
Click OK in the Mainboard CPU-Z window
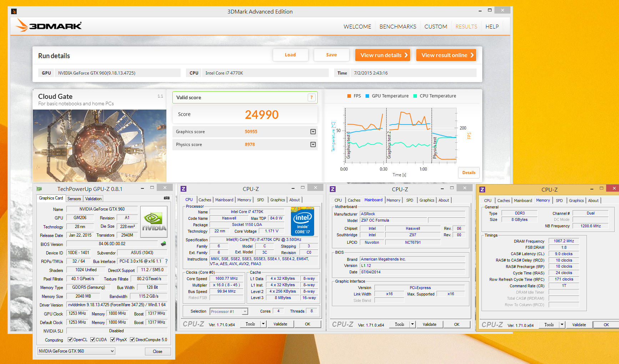(x=457, y=324)
